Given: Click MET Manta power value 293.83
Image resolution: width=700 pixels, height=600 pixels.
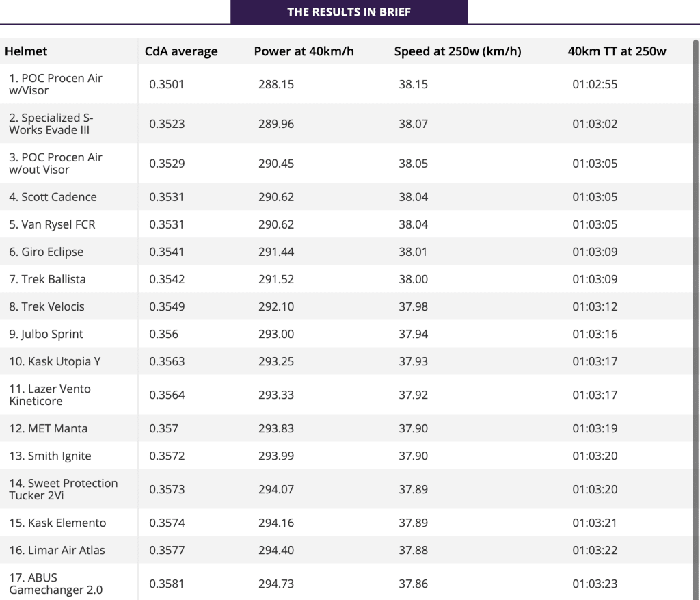Looking at the screenshot, I should (276, 428).
